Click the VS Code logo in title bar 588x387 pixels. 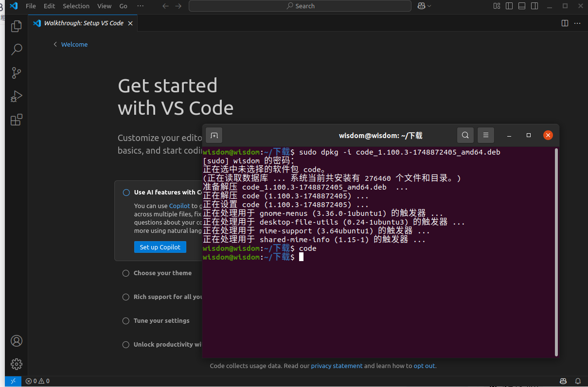pyautogui.click(x=14, y=6)
